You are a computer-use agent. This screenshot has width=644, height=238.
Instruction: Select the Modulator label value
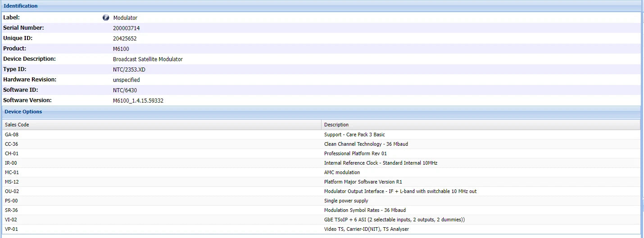click(x=125, y=18)
